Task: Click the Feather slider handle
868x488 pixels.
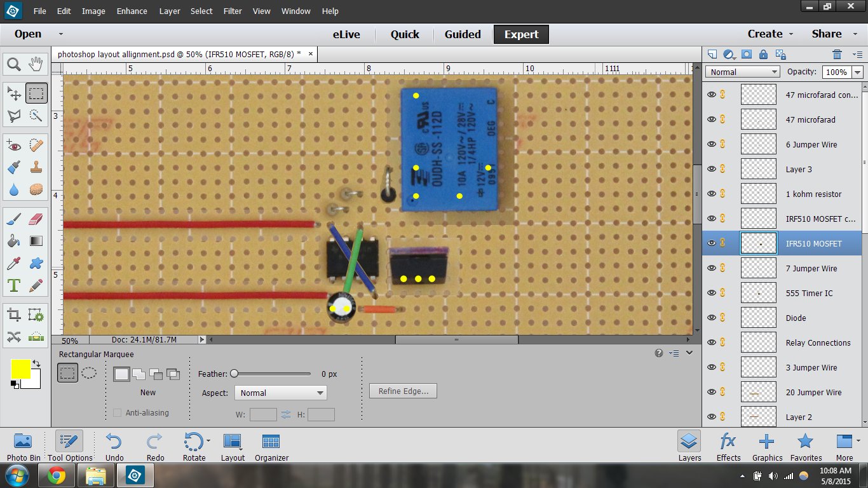Action: (234, 374)
